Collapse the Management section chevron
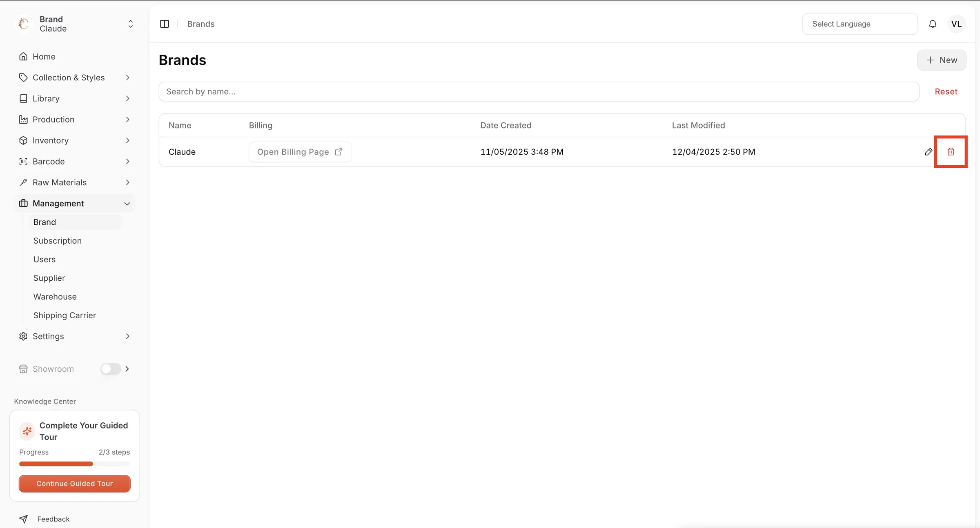This screenshot has height=528, width=980. [127, 204]
